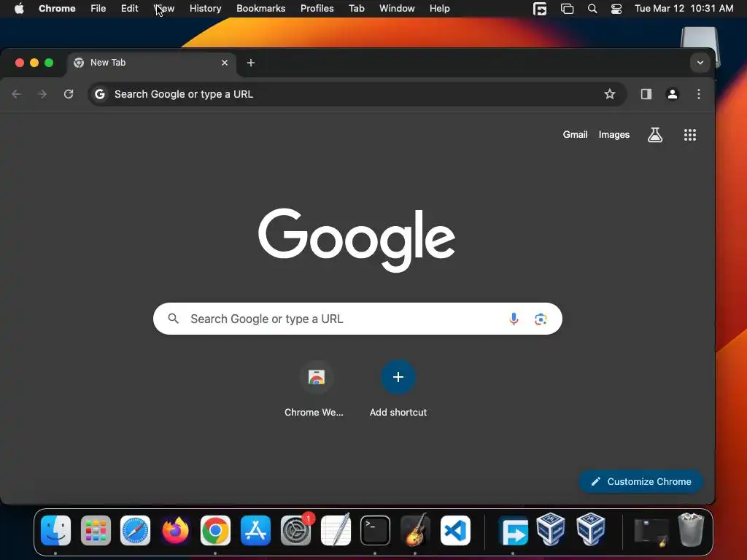Screen dimensions: 747x560
Task: Open Control Center in menu bar
Action: (616, 9)
